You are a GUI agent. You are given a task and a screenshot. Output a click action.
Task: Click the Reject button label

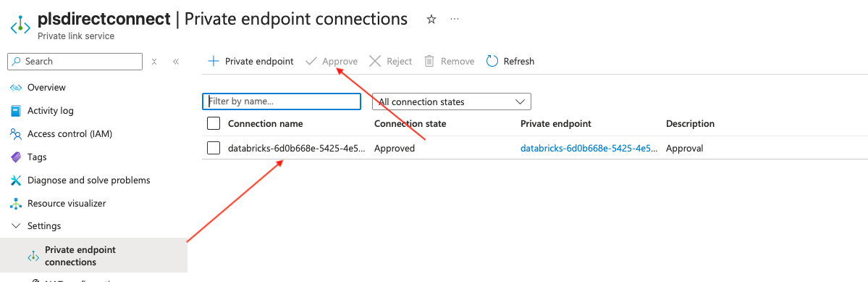coord(399,62)
